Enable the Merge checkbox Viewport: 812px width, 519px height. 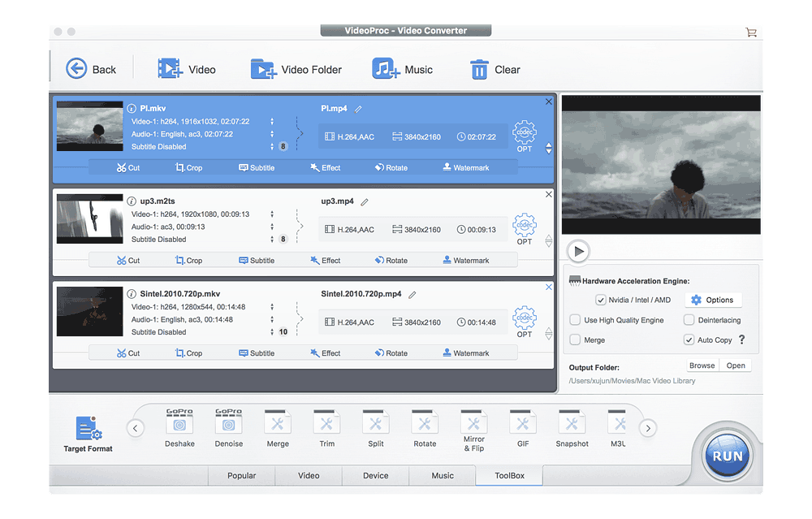click(575, 340)
